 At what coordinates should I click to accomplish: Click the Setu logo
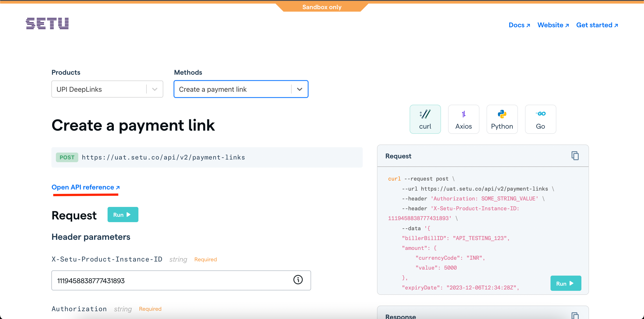[47, 23]
